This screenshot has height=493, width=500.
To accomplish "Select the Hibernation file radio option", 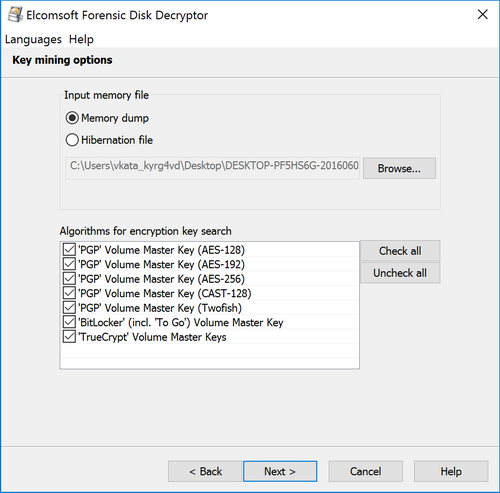I will (72, 140).
